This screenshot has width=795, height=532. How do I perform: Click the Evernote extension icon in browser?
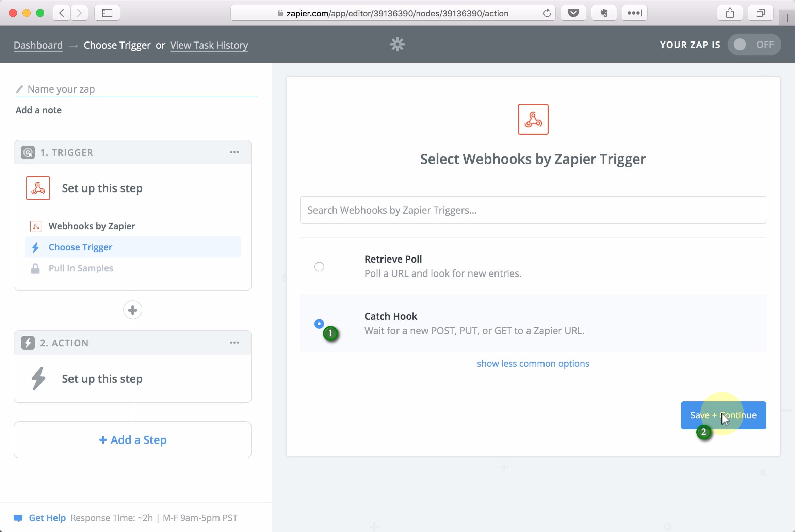604,13
